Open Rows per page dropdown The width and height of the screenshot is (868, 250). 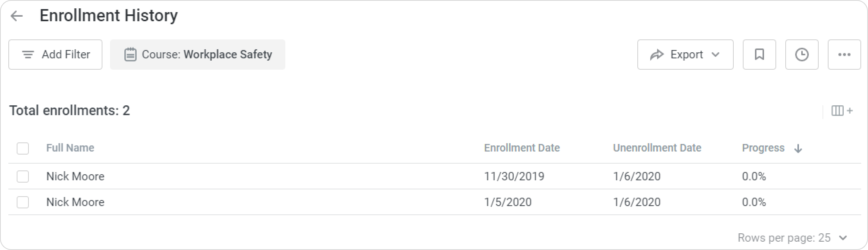pyautogui.click(x=843, y=238)
